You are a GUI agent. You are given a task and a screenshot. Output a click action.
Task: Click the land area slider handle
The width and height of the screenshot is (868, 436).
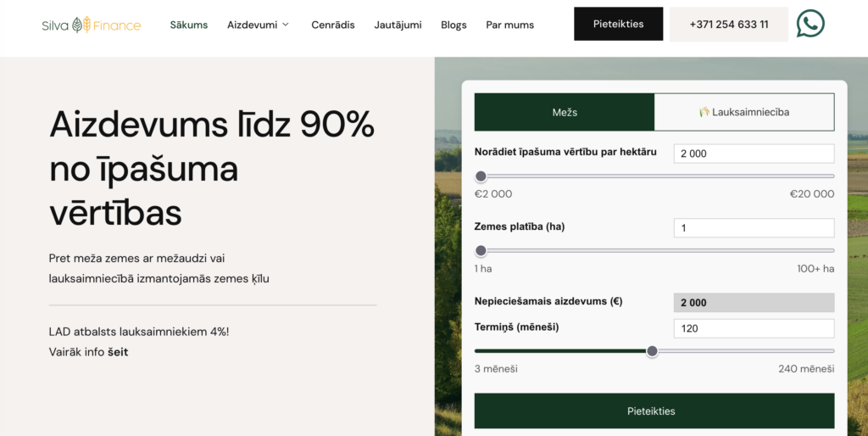point(481,251)
